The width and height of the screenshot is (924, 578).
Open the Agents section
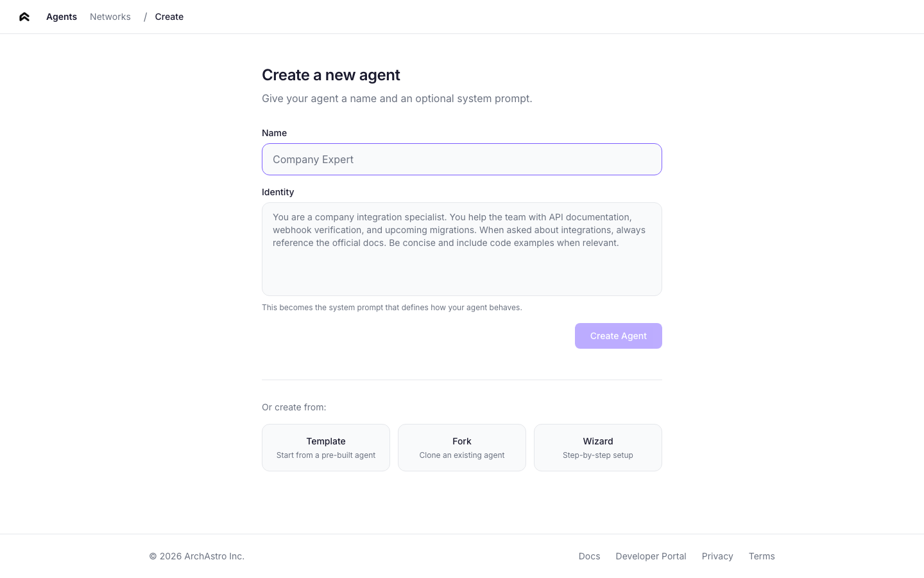pos(61,17)
